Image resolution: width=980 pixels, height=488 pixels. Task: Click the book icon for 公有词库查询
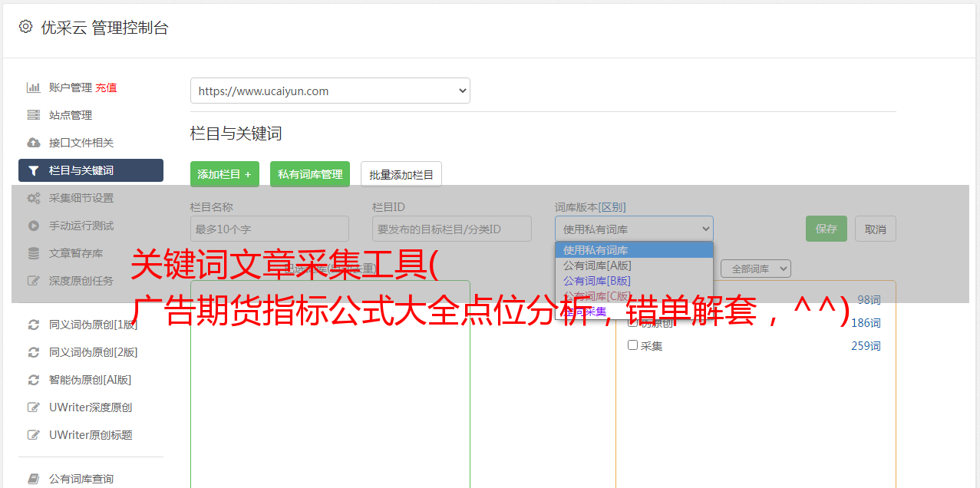(x=34, y=479)
